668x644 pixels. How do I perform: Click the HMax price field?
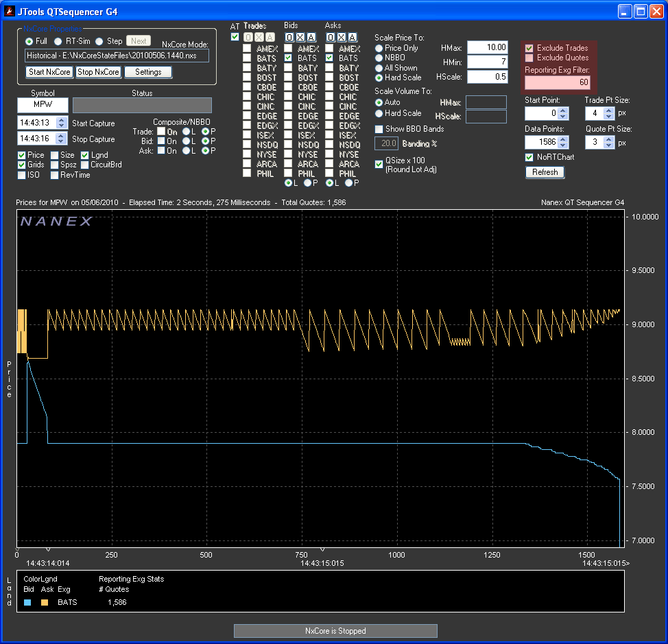coord(488,47)
